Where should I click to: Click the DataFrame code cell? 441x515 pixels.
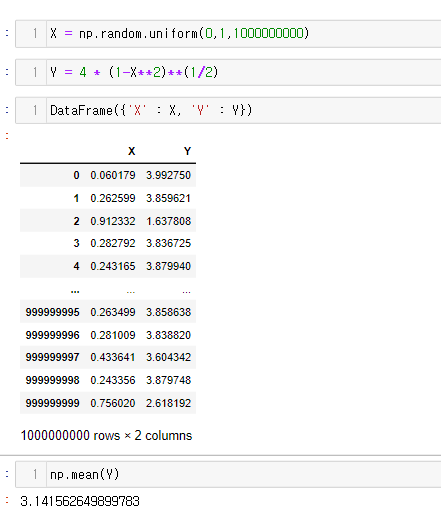click(228, 110)
